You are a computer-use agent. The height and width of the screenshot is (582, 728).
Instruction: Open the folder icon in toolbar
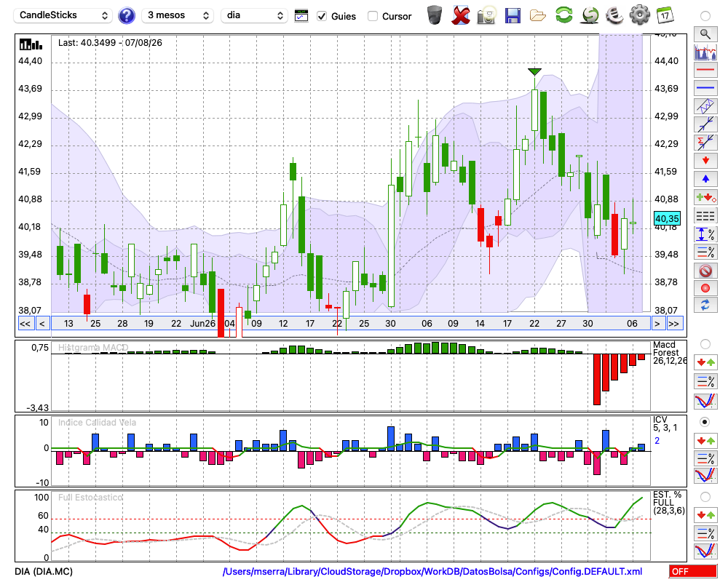(x=538, y=16)
